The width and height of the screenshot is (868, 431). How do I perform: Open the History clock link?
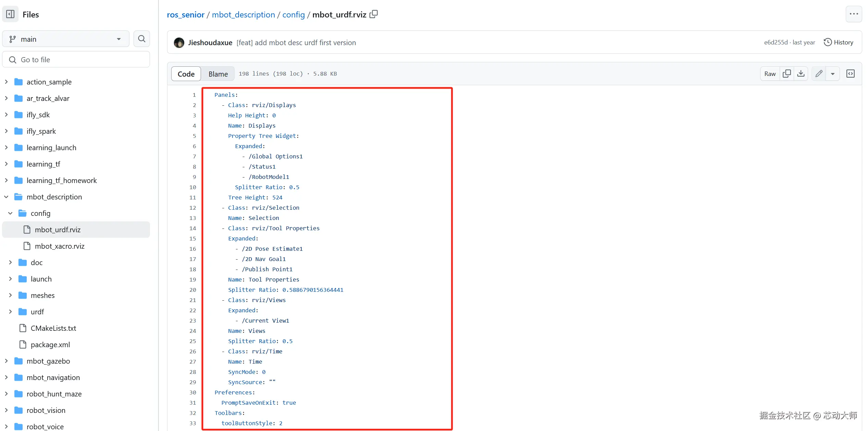[839, 42]
